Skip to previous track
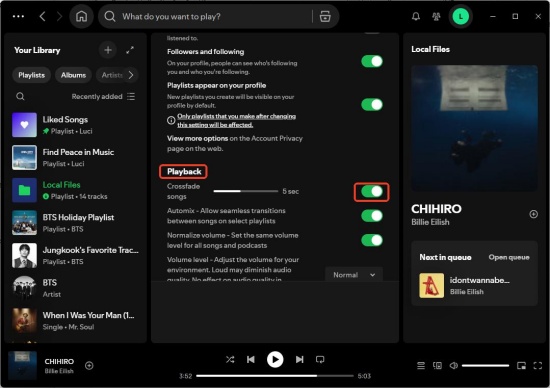 (x=251, y=359)
